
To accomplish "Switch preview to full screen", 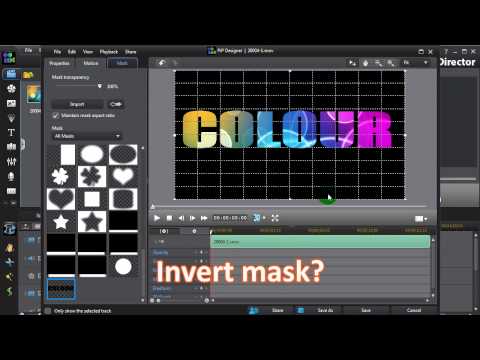I will [275, 218].
